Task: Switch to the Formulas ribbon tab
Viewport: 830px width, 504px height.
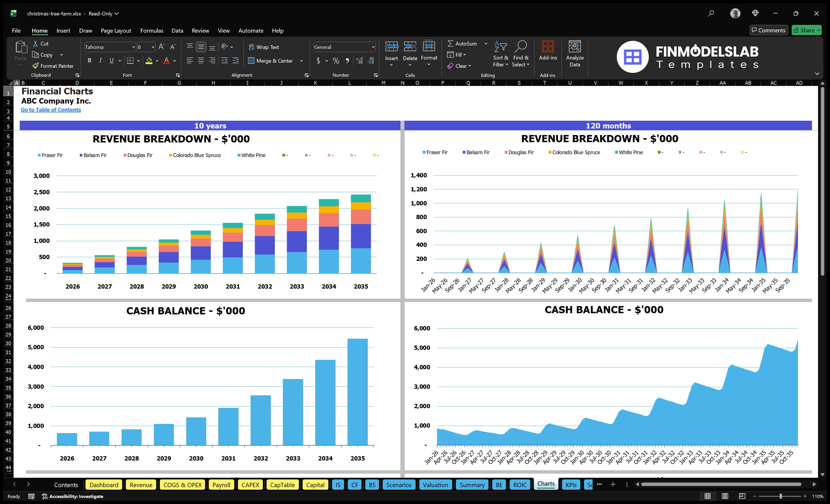Action: (152, 30)
